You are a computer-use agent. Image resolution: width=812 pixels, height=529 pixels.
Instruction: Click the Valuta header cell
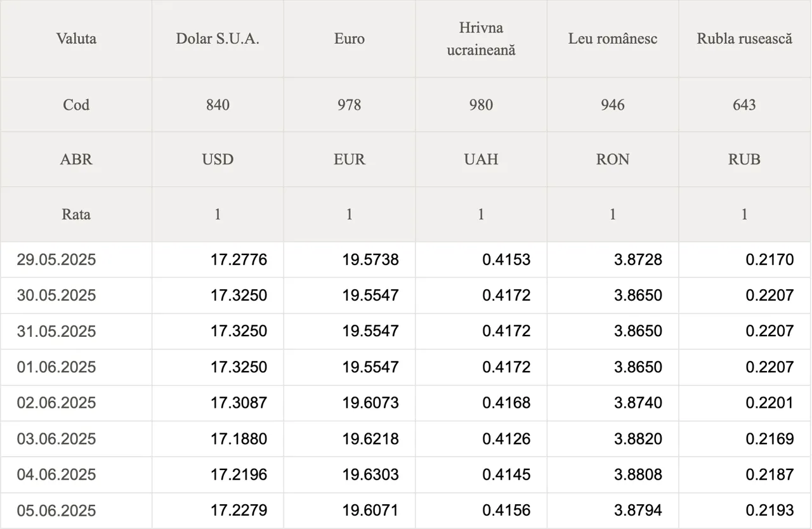76,39
